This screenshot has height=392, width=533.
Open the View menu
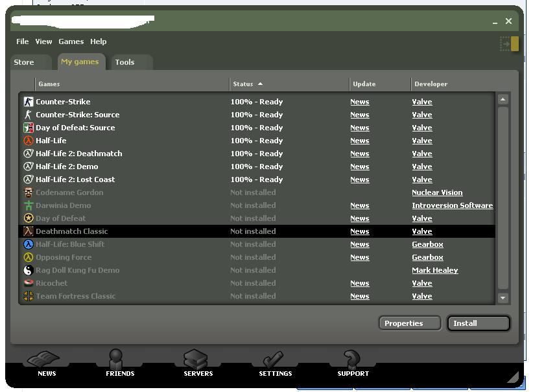(x=43, y=41)
